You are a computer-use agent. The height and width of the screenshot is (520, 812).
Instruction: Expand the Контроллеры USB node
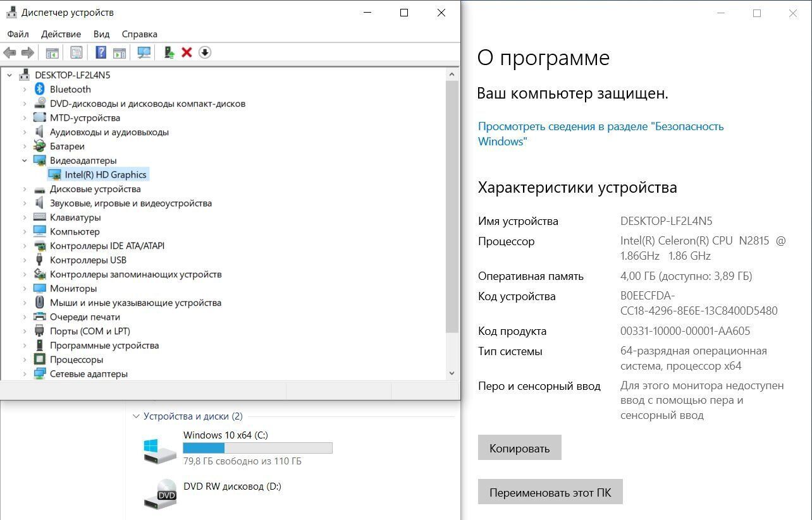click(25, 260)
